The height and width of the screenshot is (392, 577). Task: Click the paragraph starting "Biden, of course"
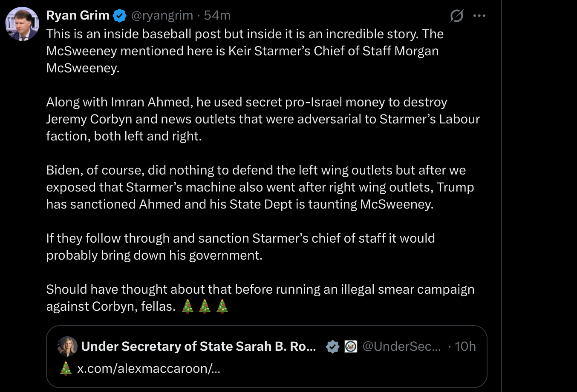pos(260,187)
